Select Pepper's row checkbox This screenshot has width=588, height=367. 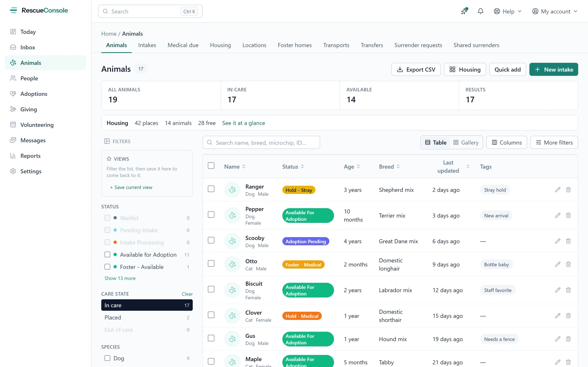[x=211, y=214]
